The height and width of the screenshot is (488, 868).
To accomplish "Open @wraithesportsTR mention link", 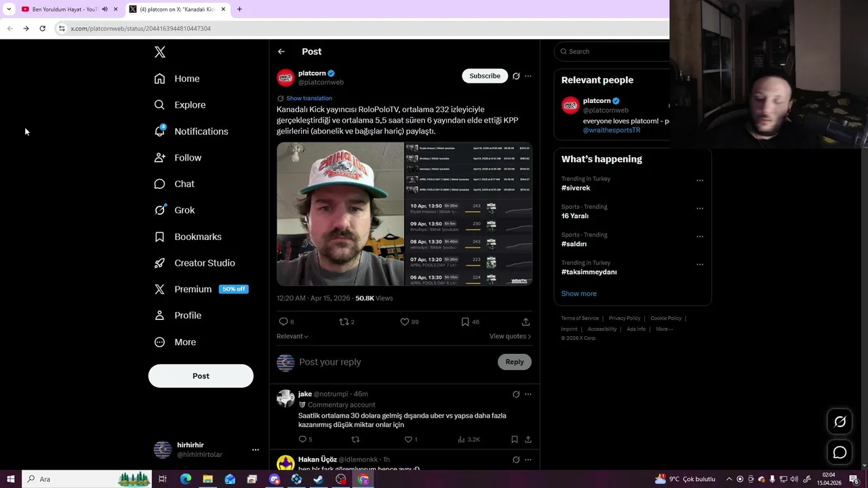I will click(612, 130).
